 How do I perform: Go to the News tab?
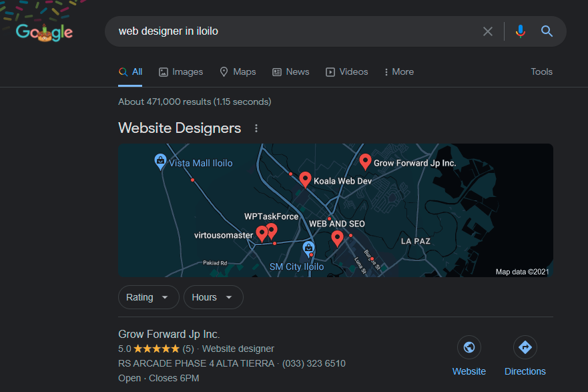290,71
